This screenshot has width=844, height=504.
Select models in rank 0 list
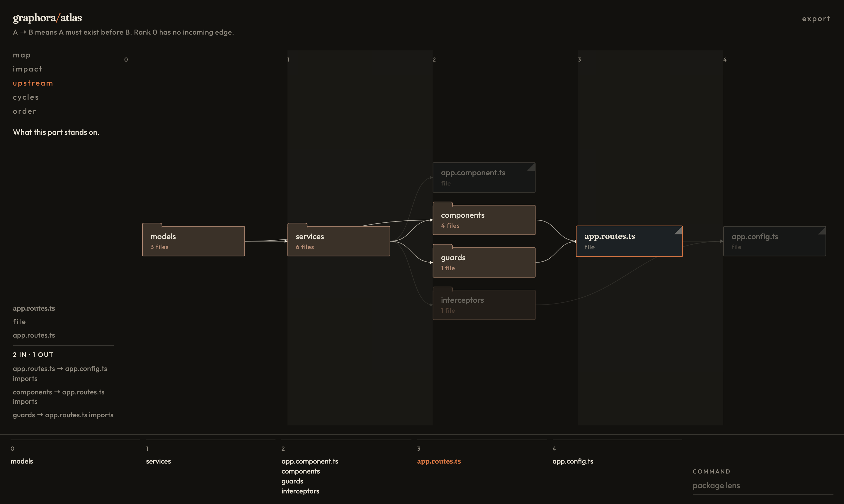point(22,461)
